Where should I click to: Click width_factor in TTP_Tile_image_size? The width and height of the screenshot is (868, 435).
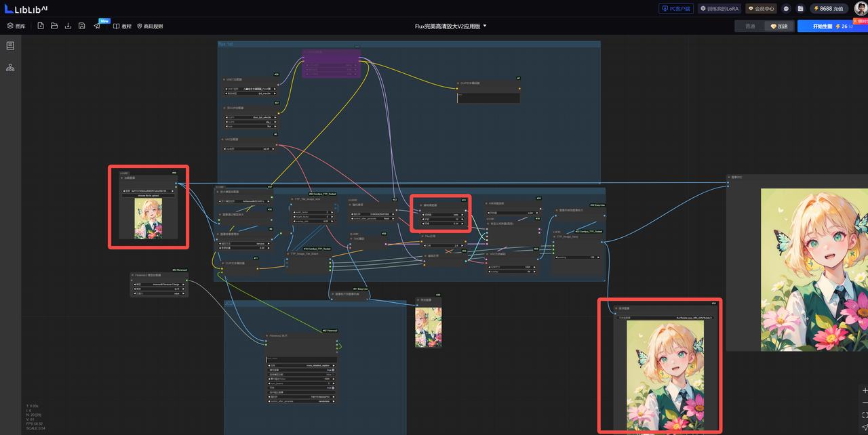[x=313, y=212]
